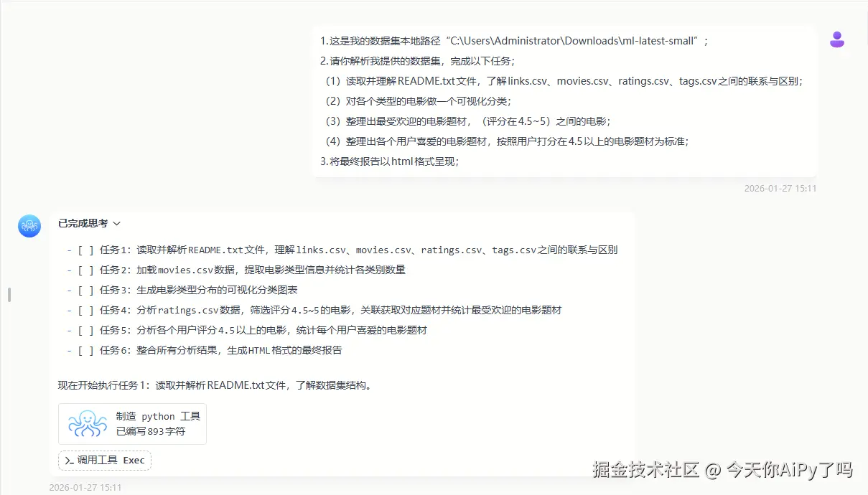
Task: Click sub-item (3) 整理出最受欢迎的电影题材
Action: [468, 121]
